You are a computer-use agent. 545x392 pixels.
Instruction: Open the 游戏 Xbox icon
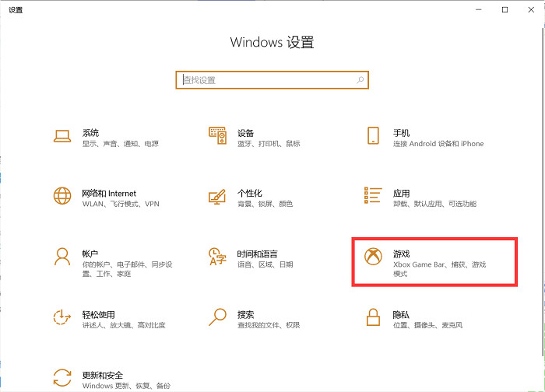[373, 256]
